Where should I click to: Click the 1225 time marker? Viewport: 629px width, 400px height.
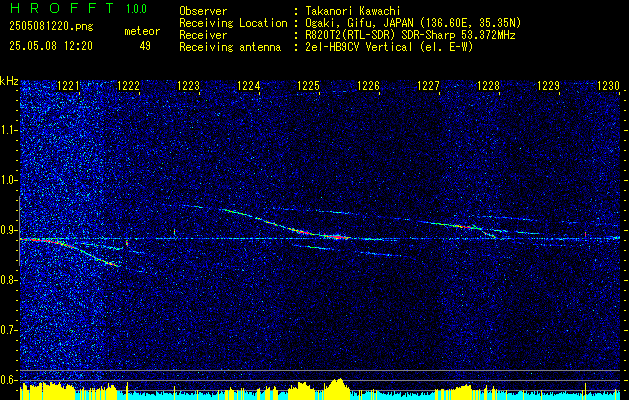(309, 86)
